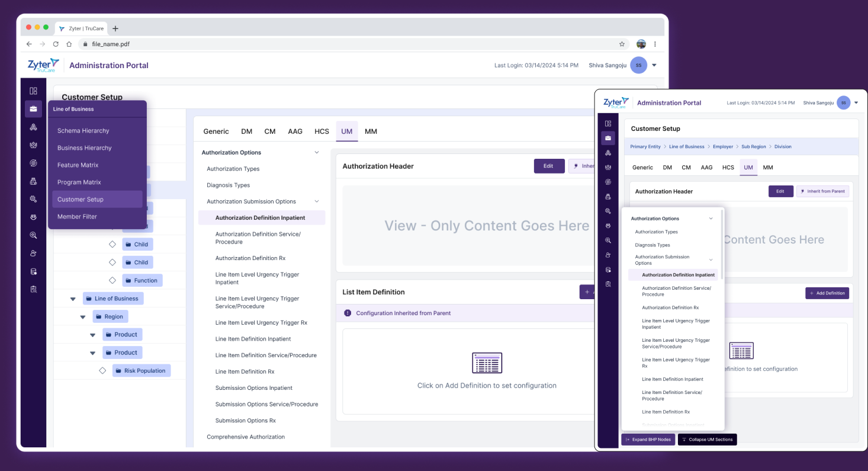
Task: Click dashboard layout icon in tablet window sidebar
Action: [x=607, y=123]
